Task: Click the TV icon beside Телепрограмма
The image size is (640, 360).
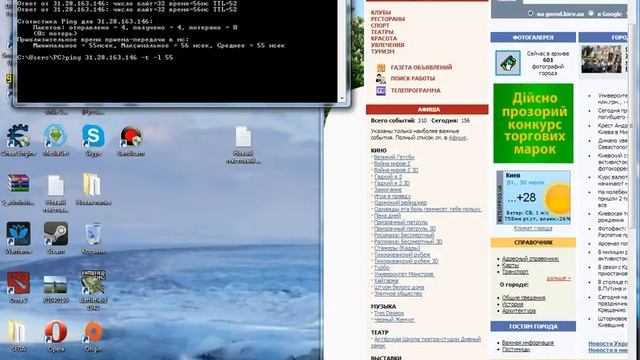Action: pyautogui.click(x=380, y=91)
